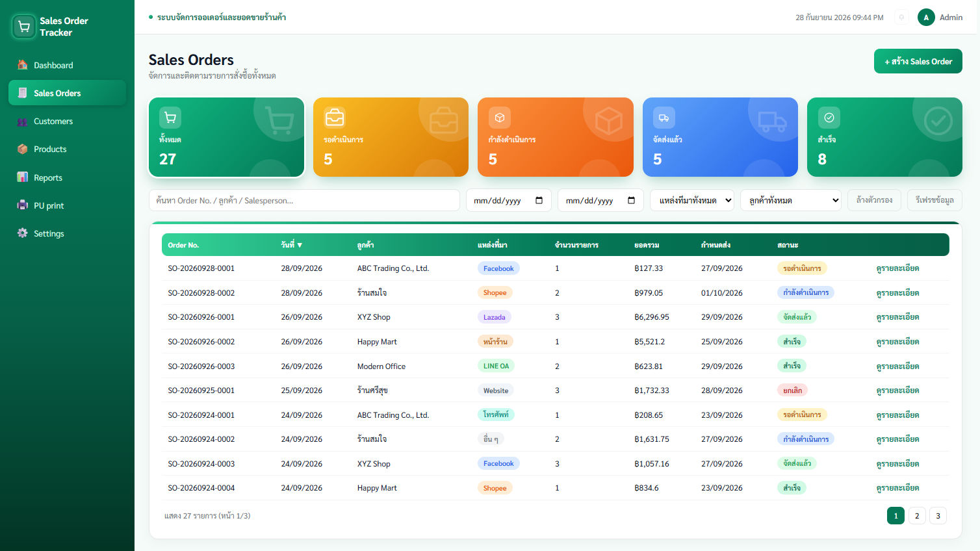Open details for order SO-20260924-0004
This screenshot has width=980, height=551.
click(x=897, y=488)
